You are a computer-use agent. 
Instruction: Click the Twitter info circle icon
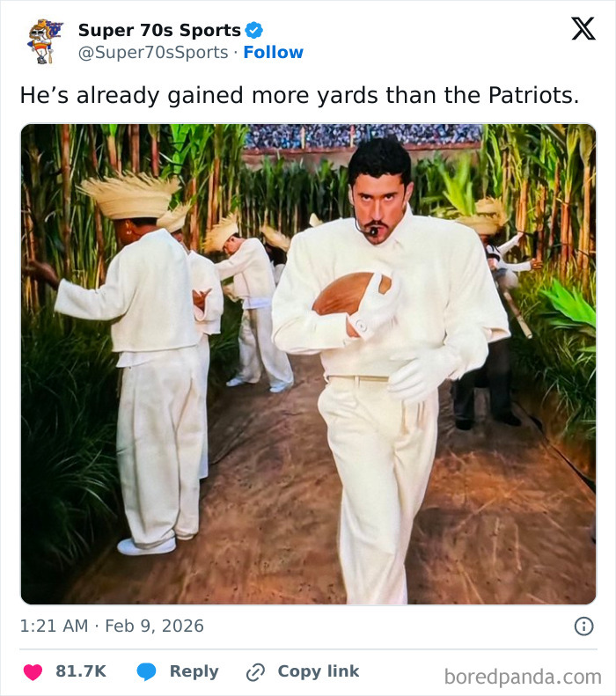(x=583, y=626)
